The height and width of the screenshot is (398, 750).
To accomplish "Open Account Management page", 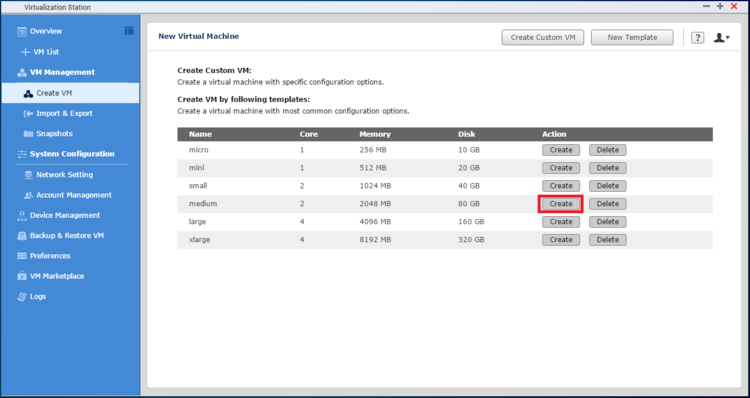I will [74, 195].
